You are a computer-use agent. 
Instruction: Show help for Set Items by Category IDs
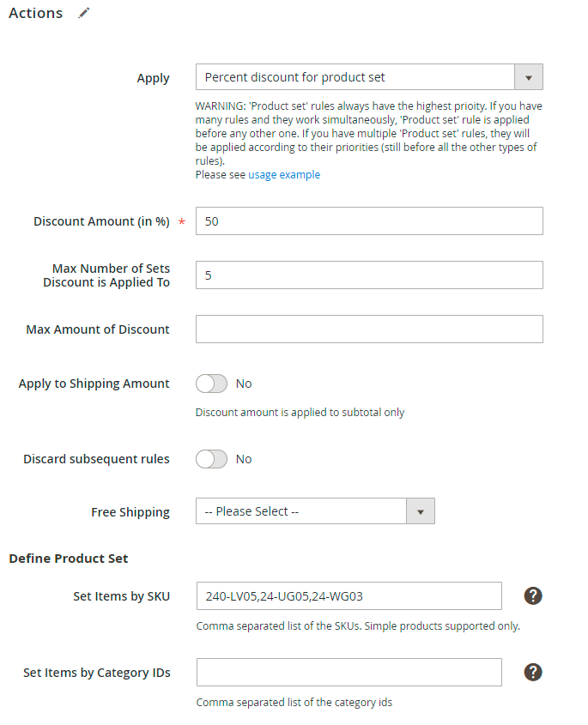click(533, 672)
